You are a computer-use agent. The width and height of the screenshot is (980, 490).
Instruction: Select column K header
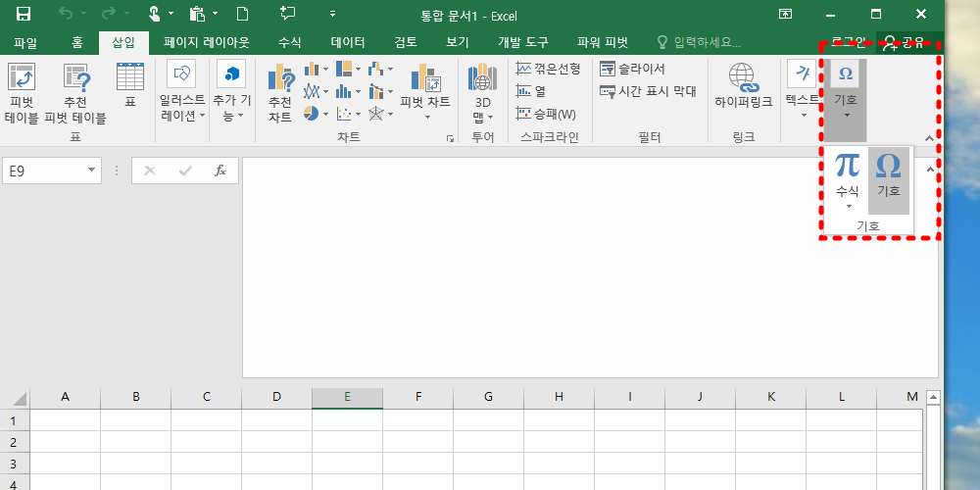pyautogui.click(x=771, y=397)
